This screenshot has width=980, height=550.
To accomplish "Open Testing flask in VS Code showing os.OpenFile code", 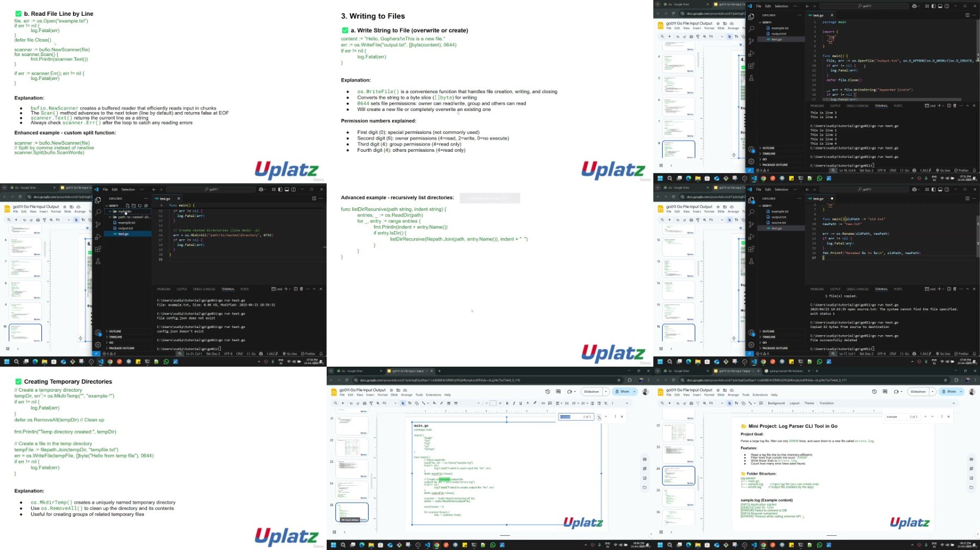I will (751, 78).
